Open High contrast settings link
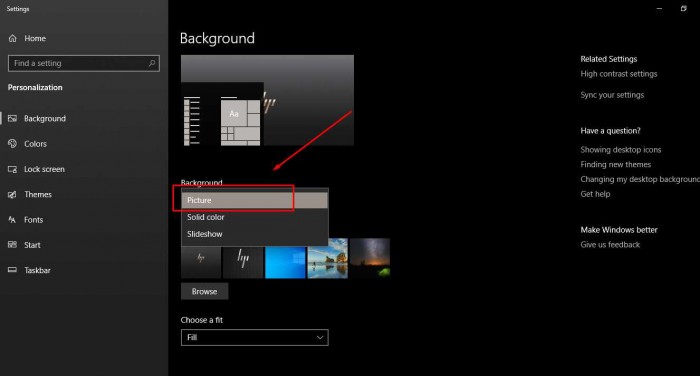 tap(619, 74)
